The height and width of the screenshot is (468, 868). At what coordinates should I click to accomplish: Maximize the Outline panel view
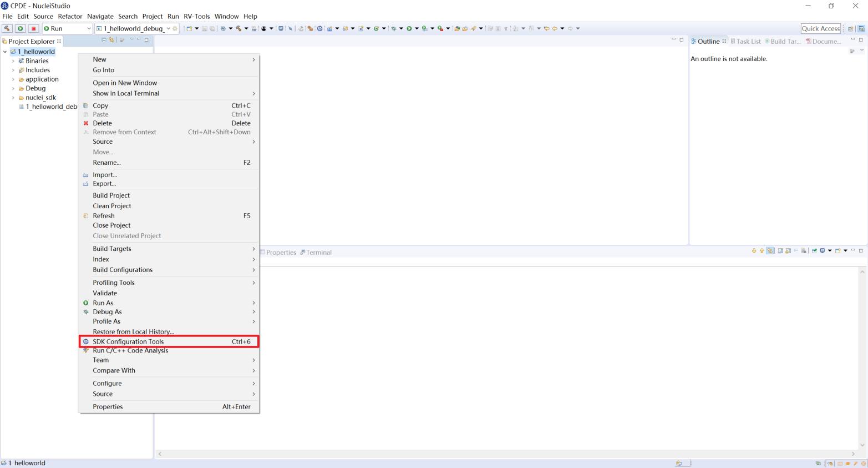[x=861, y=40]
